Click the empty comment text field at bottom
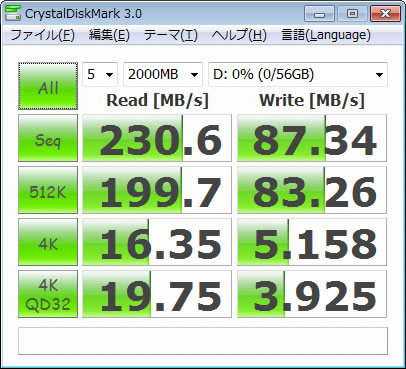The width and height of the screenshot is (406, 369). (x=203, y=341)
